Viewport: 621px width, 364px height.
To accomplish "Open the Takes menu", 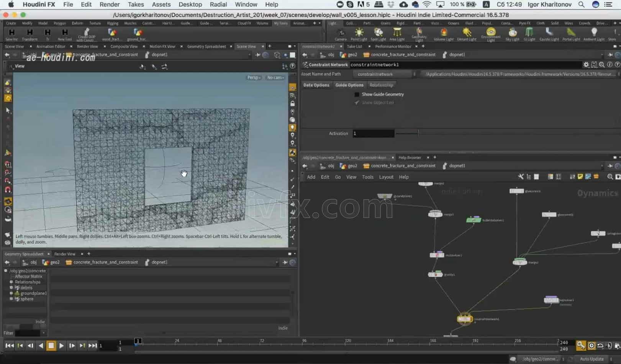I will click(136, 5).
